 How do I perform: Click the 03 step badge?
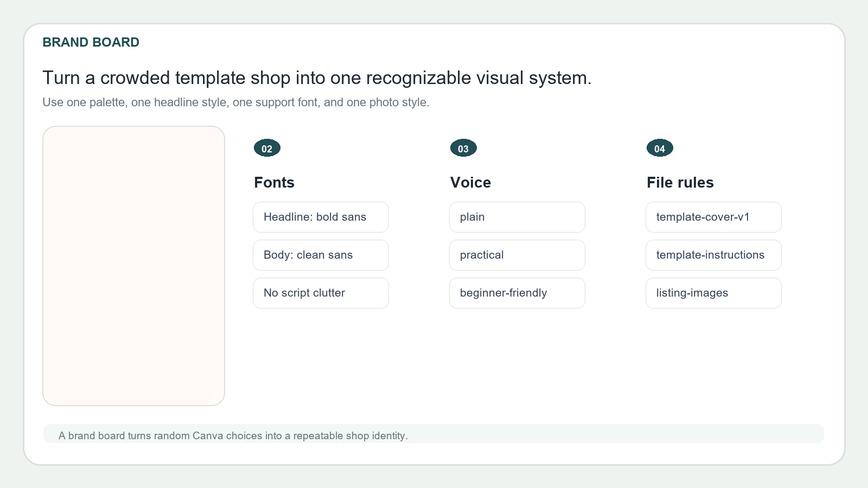pyautogui.click(x=463, y=148)
